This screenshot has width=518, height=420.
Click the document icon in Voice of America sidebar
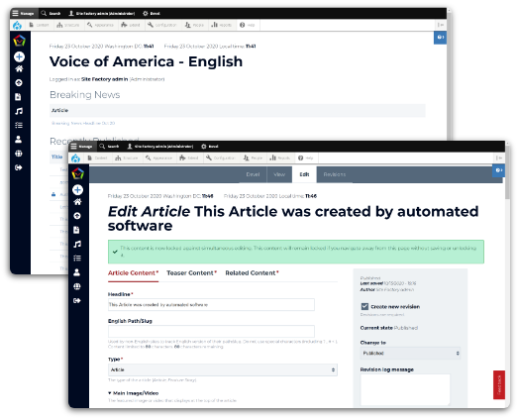pos(18,97)
